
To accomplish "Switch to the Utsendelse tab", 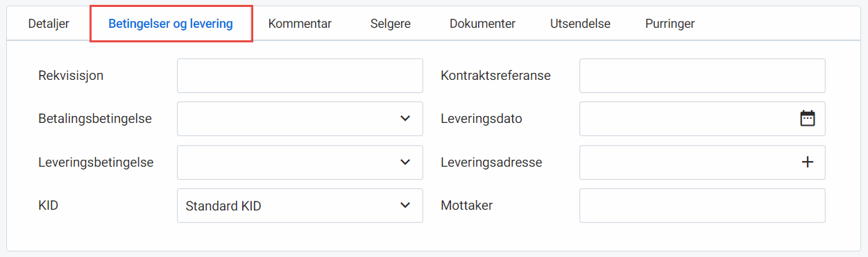I will click(x=580, y=24).
